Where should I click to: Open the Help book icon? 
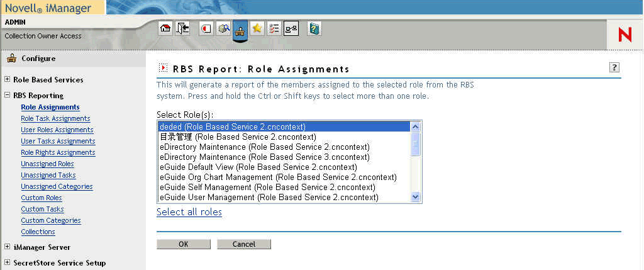(314, 28)
